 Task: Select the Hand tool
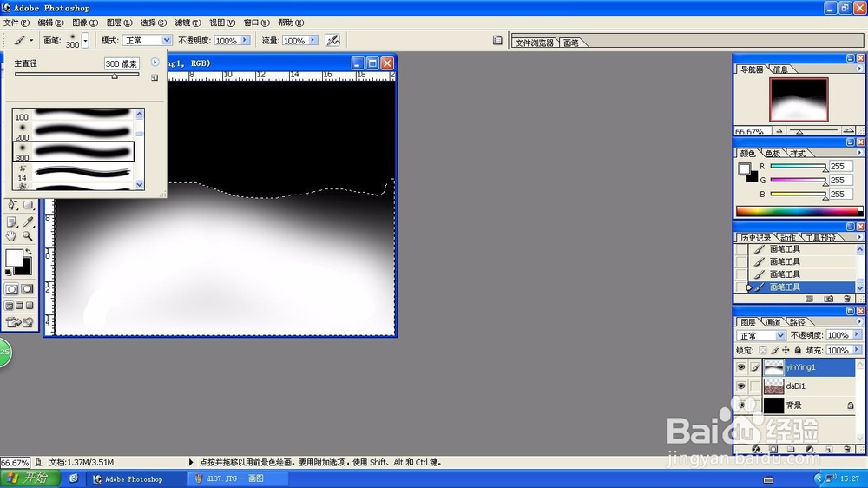tap(12, 236)
